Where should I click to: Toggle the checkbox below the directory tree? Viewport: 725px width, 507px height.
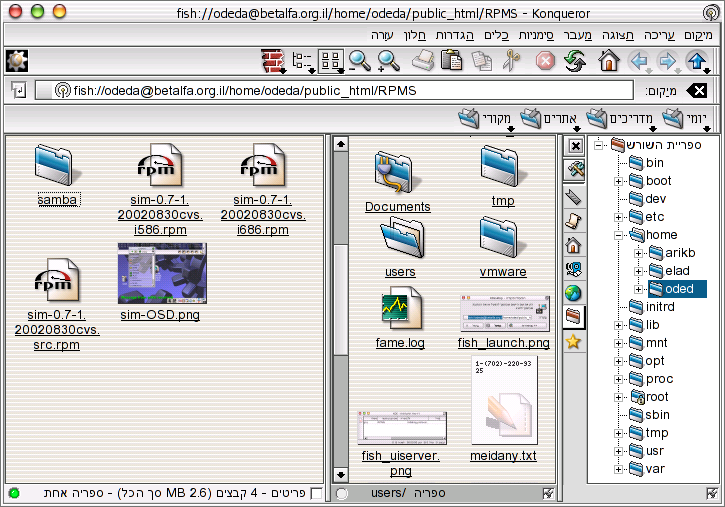(710, 493)
